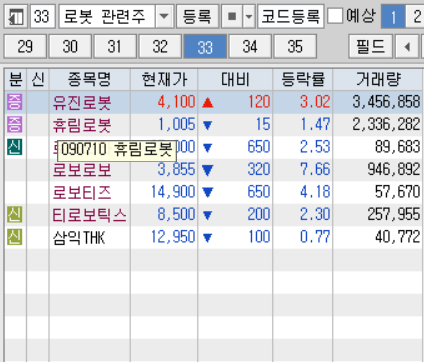This screenshot has height=362, width=424.
Task: Click the 등록 button
Action: 197,16
